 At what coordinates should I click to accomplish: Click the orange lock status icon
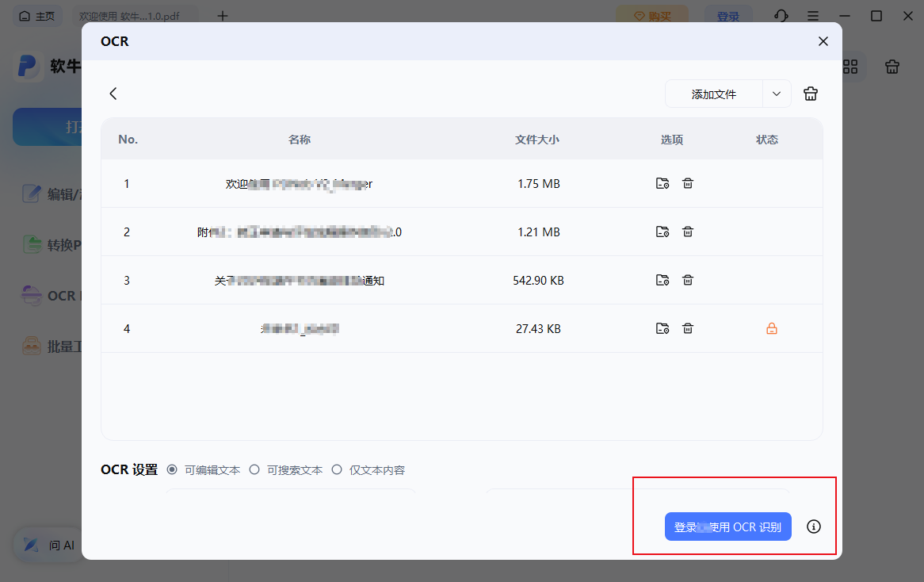click(771, 329)
